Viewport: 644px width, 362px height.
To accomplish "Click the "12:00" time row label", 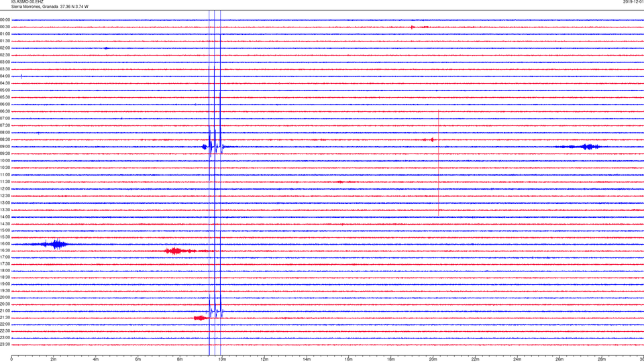I will point(5,189).
